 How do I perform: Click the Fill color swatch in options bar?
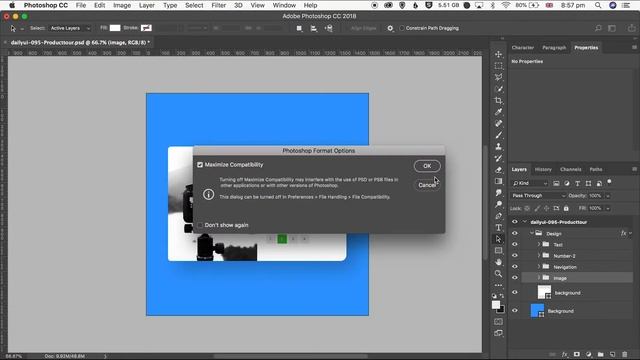[115, 28]
